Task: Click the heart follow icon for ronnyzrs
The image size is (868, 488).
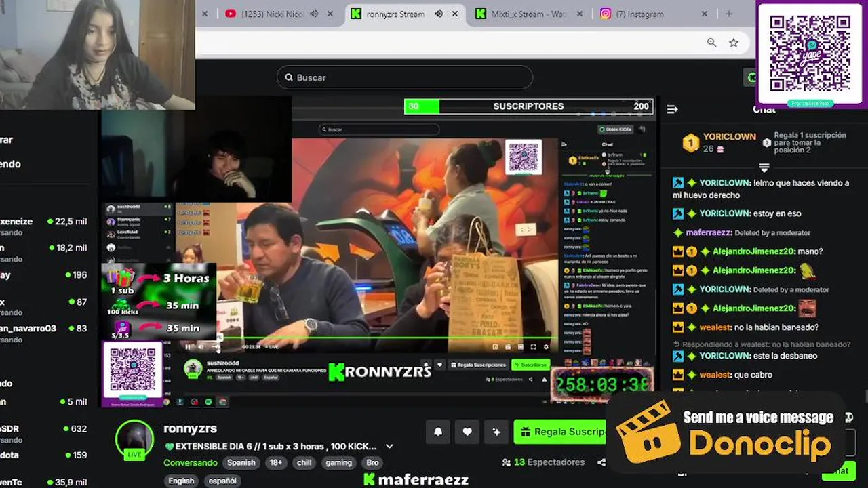Action: pos(467,432)
